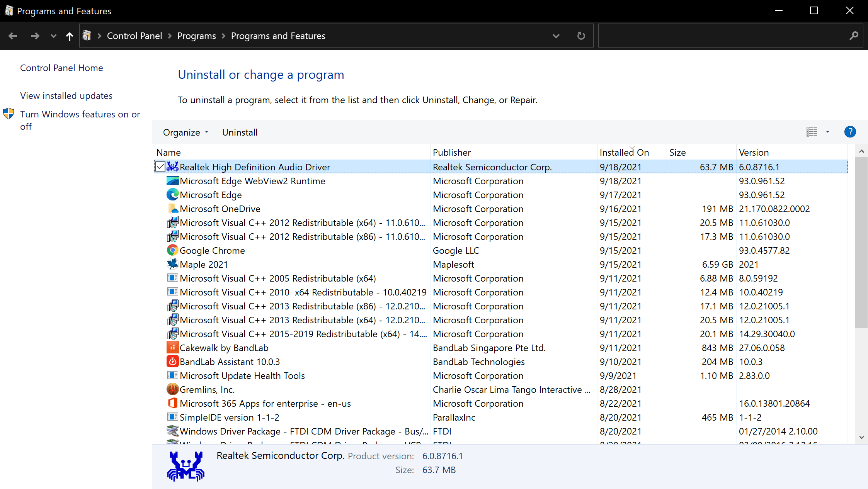The width and height of the screenshot is (868, 489).
Task: Click the vertical scrollbar down arrow
Action: coord(861,437)
